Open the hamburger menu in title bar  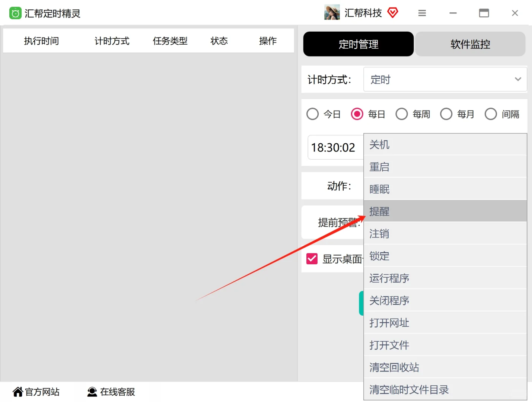[422, 13]
